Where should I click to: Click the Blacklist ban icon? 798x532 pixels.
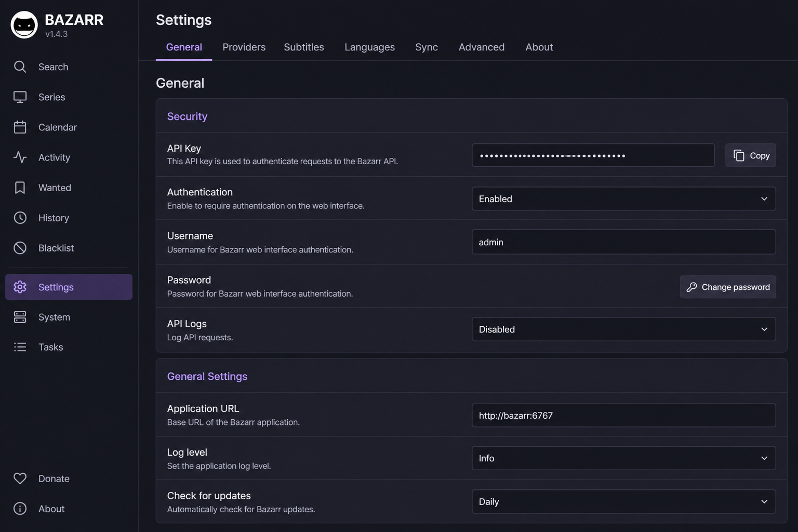(x=20, y=248)
